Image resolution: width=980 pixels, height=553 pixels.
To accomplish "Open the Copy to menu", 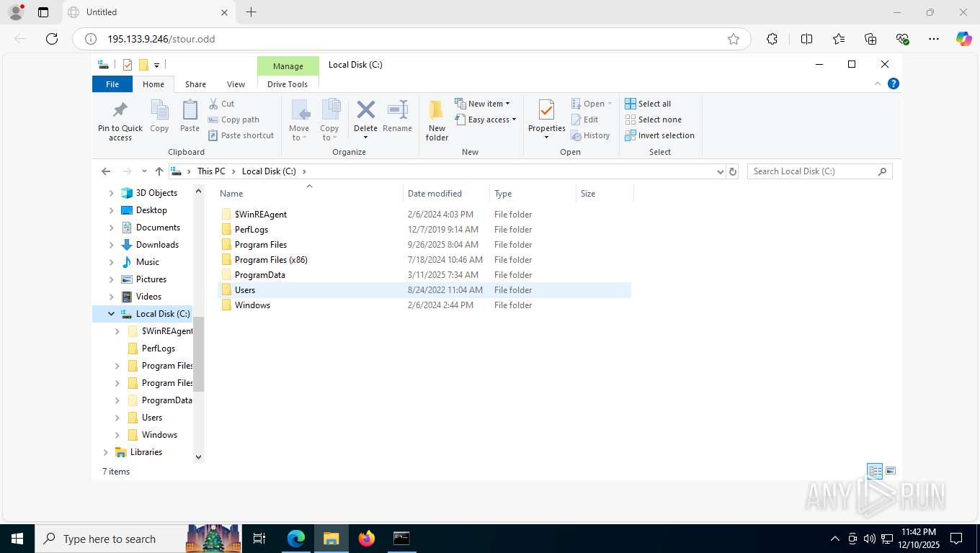I will [330, 120].
